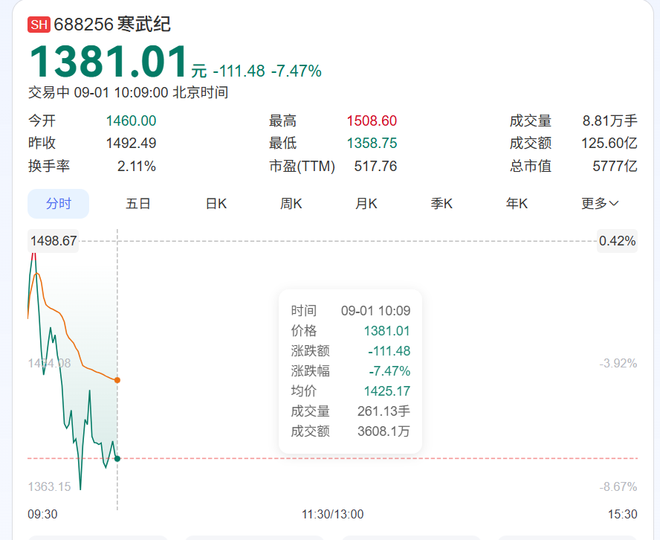Image resolution: width=660 pixels, height=540 pixels.
Task: Switch to the 五日 five-day tab
Action: pos(138,203)
